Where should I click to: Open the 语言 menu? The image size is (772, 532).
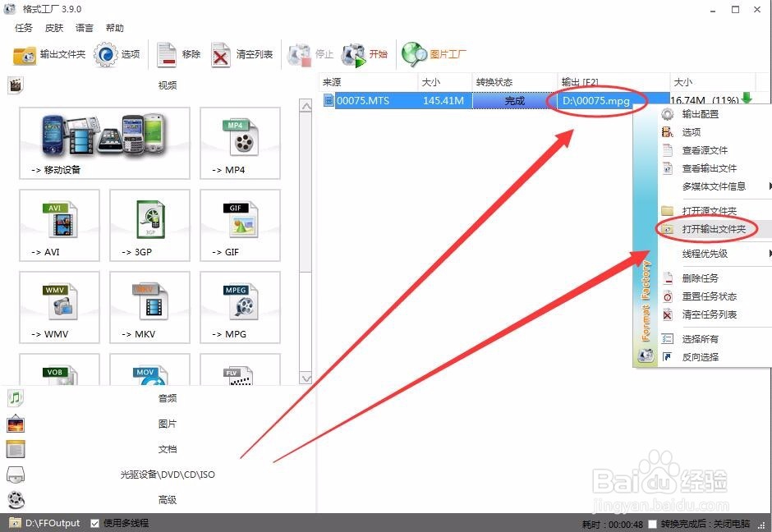[85, 28]
